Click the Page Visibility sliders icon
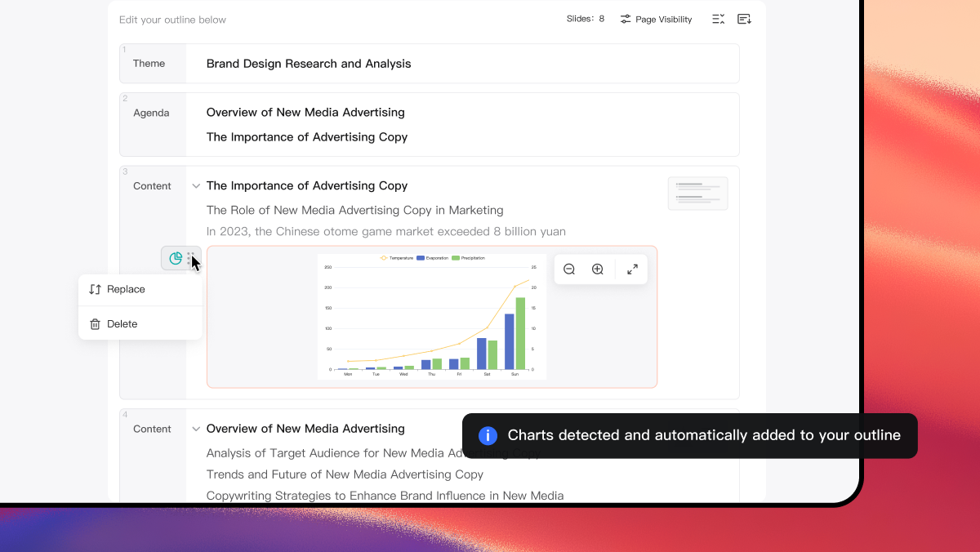Screen dimensions: 980x552 click(626, 19)
